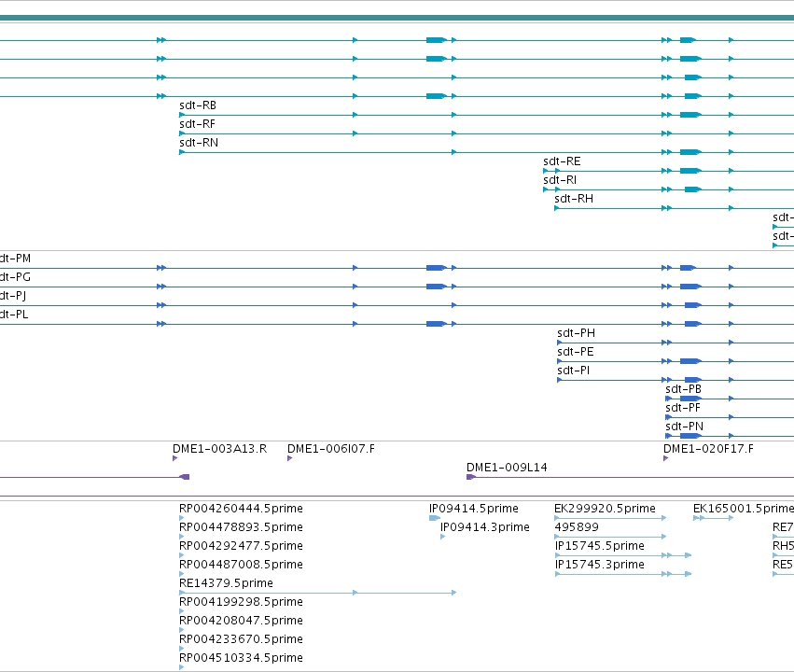Select RP004260444.5prime EST label

coord(241,509)
